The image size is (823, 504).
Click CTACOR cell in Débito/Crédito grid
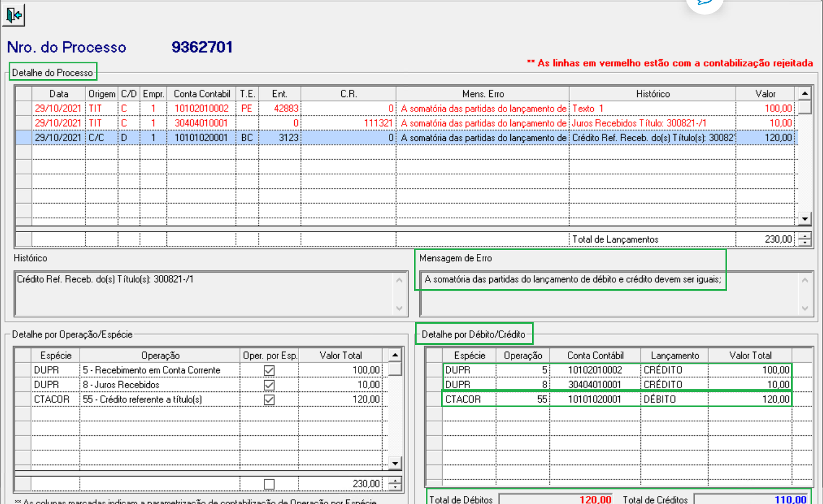469,400
